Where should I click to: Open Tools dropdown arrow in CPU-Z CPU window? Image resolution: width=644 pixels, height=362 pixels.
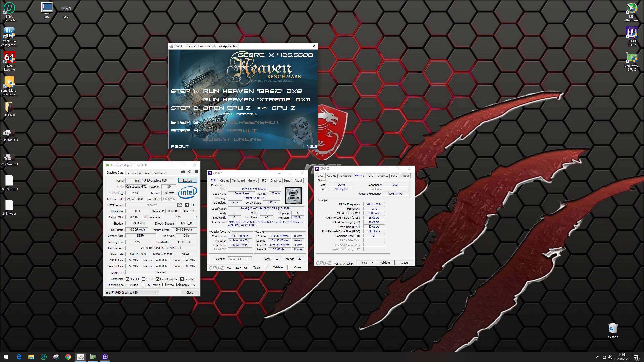click(266, 267)
